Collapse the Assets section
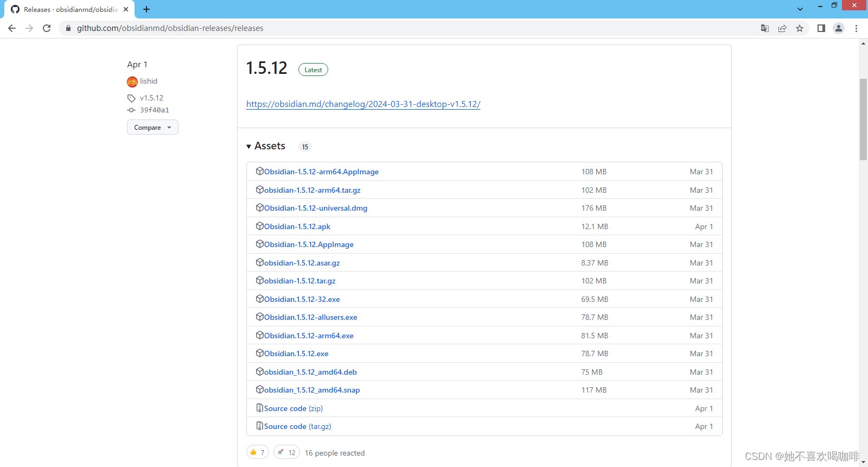This screenshot has height=467, width=868. click(x=266, y=146)
